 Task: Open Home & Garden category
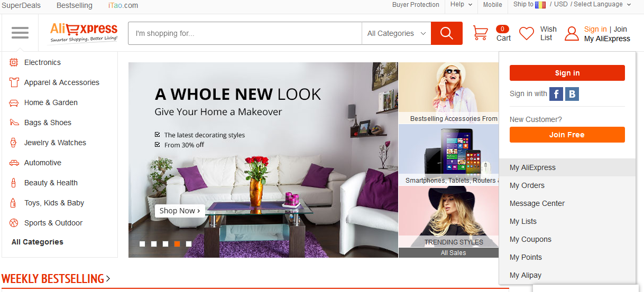coord(51,102)
